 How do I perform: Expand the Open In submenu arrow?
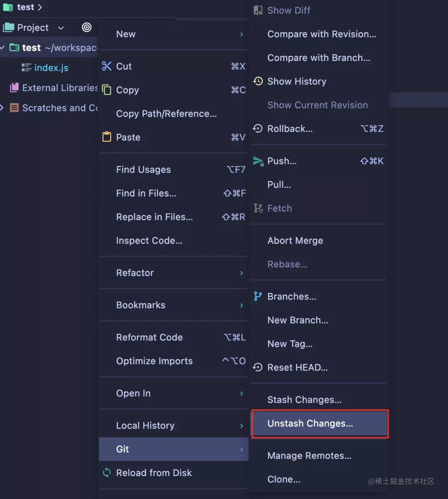click(x=241, y=393)
